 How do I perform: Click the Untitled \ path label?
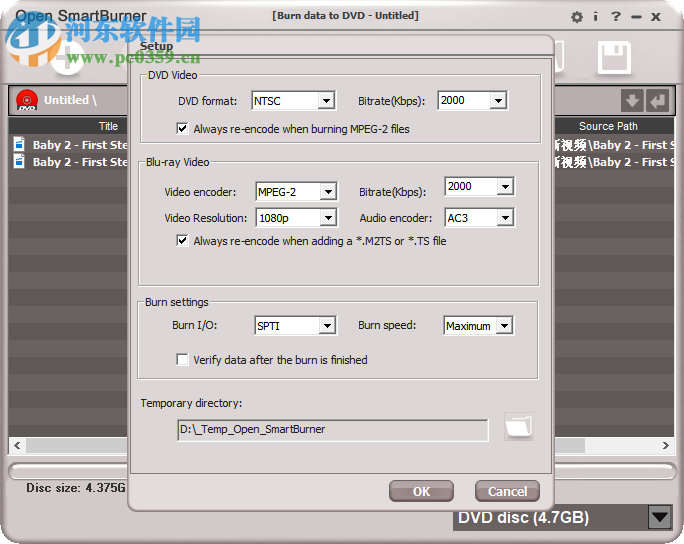tap(70, 100)
